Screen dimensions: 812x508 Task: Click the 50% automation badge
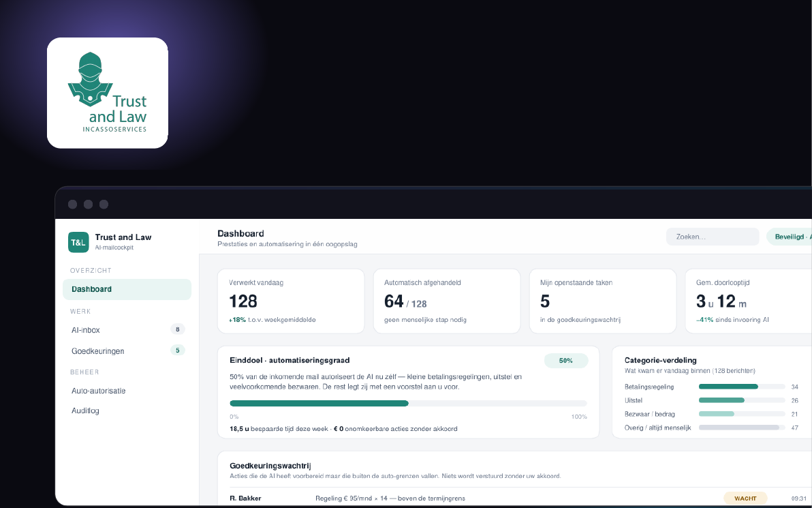click(x=566, y=361)
